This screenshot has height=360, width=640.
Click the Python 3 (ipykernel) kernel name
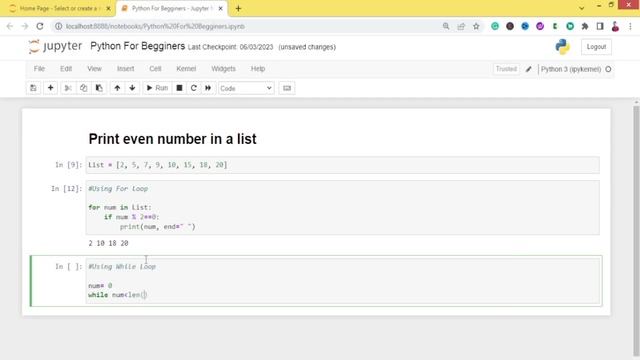pyautogui.click(x=571, y=69)
